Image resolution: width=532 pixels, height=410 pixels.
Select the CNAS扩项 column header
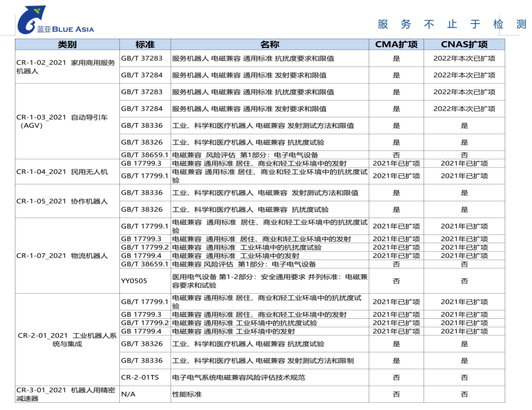pos(464,44)
